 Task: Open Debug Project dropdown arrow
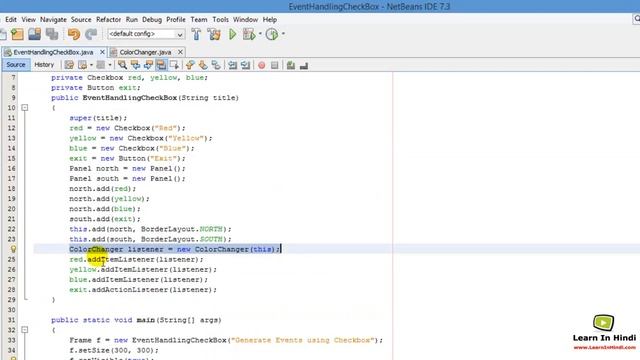[x=260, y=34]
